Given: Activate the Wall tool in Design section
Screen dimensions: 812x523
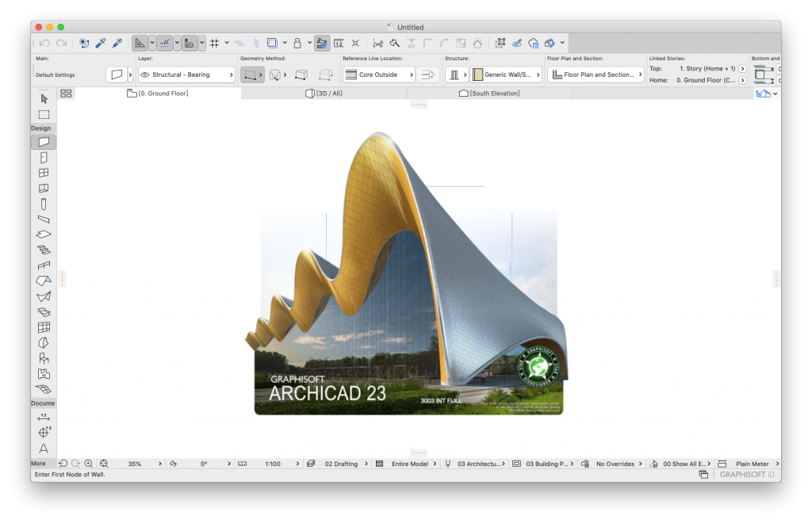Looking at the screenshot, I should (44, 142).
